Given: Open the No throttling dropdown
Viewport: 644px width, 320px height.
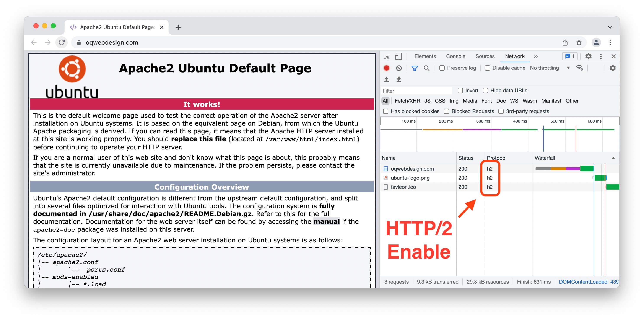Looking at the screenshot, I should [x=550, y=68].
